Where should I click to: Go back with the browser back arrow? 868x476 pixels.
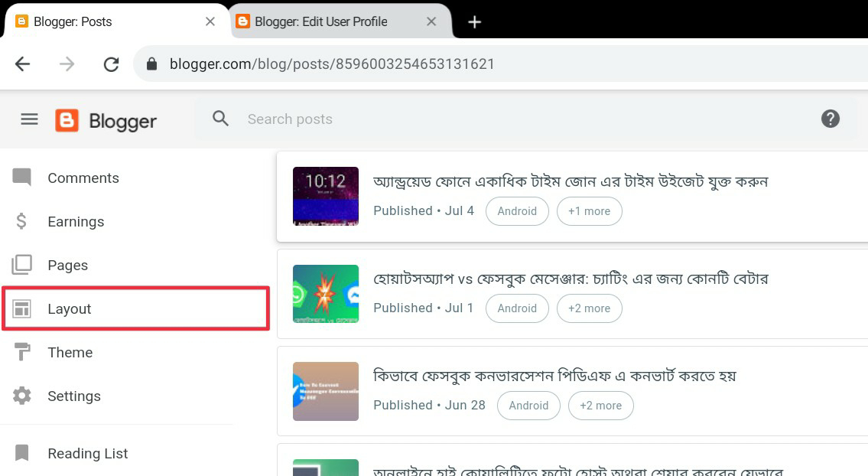(22, 64)
